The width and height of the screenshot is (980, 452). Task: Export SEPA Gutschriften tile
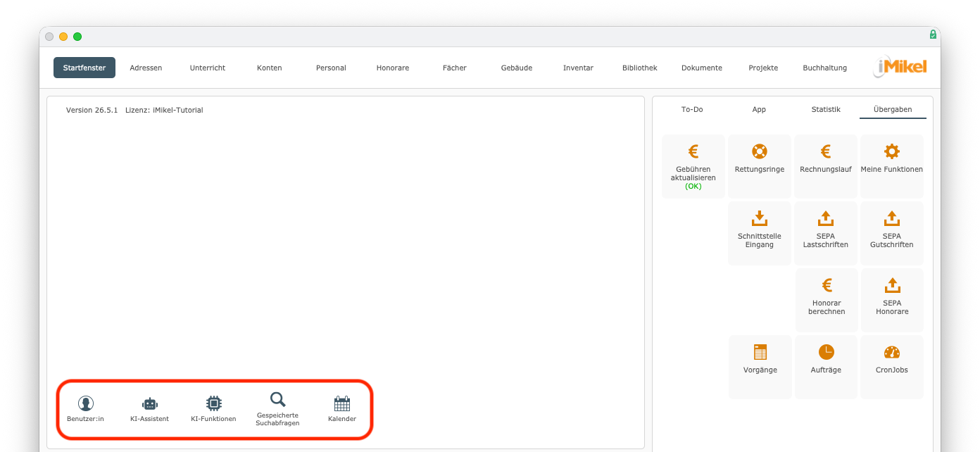tap(892, 233)
